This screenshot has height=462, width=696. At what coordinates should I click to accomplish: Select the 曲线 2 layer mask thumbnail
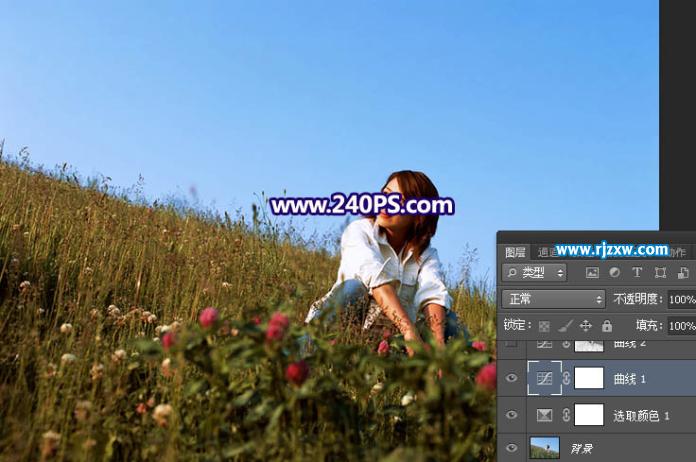pyautogui.click(x=589, y=345)
